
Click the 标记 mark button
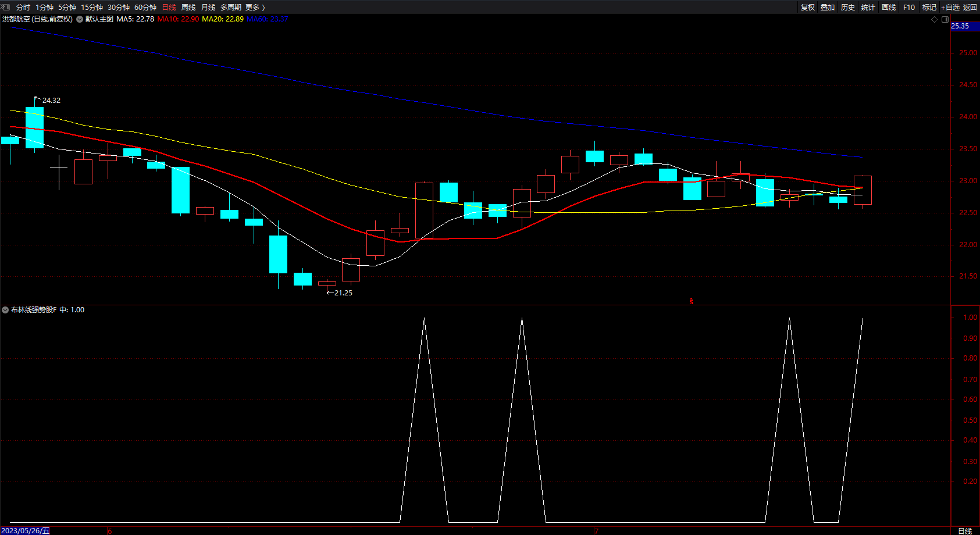(x=929, y=8)
